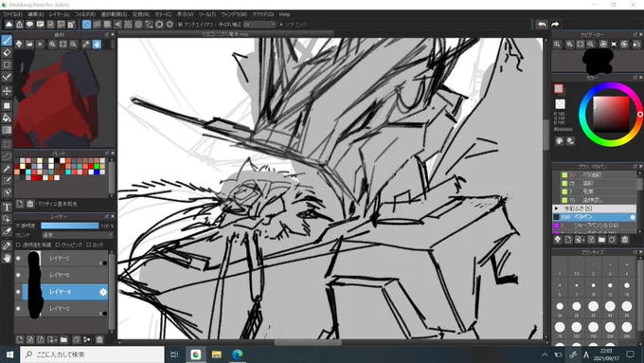644x363 pixels.
Task: Delete brush with trash icon in brush panel
Action: coord(624,240)
